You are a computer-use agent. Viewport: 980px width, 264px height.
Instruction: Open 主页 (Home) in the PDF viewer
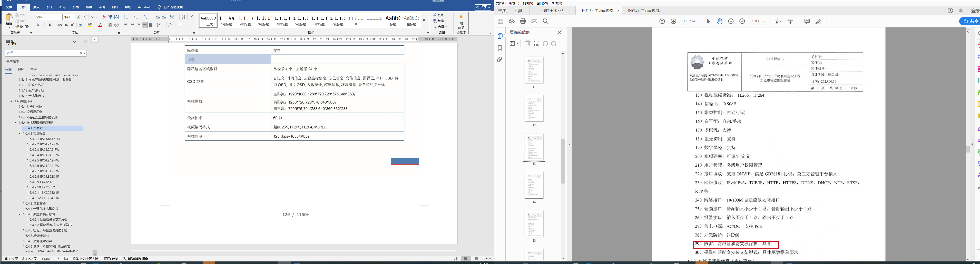pyautogui.click(x=502, y=11)
